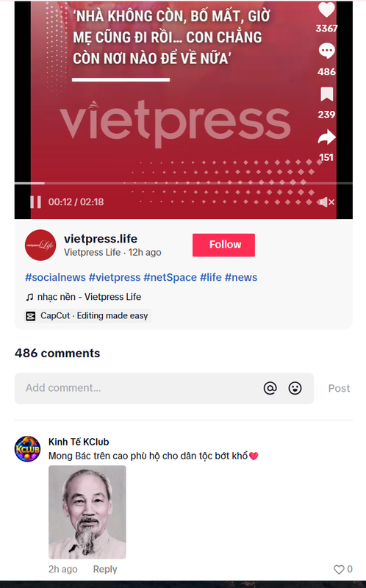The image size is (366, 588).
Task: Follow the vietpress.life account
Action: 223,245
